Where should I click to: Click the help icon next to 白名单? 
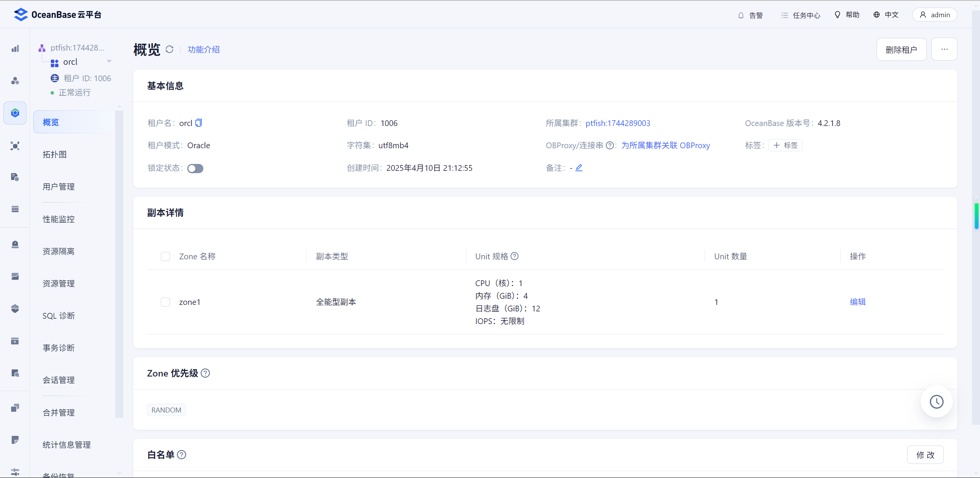182,455
